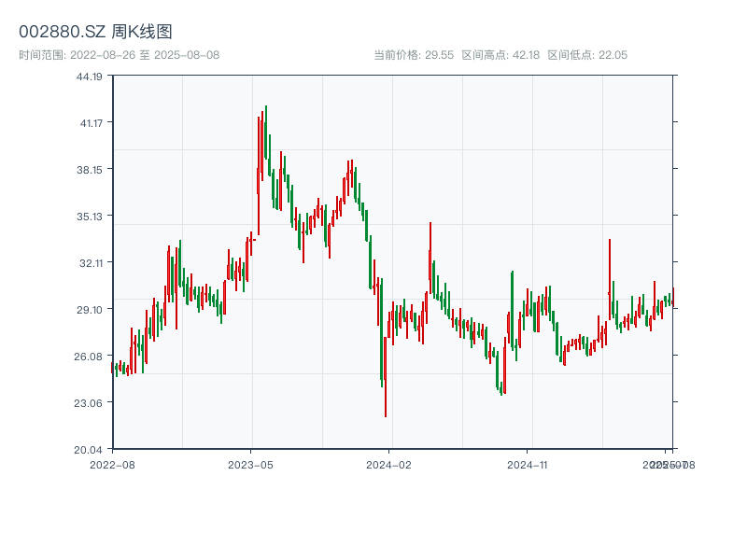Click the chart title 002880.SZ 周K线图
The width and height of the screenshot is (747, 560).
pos(95,32)
